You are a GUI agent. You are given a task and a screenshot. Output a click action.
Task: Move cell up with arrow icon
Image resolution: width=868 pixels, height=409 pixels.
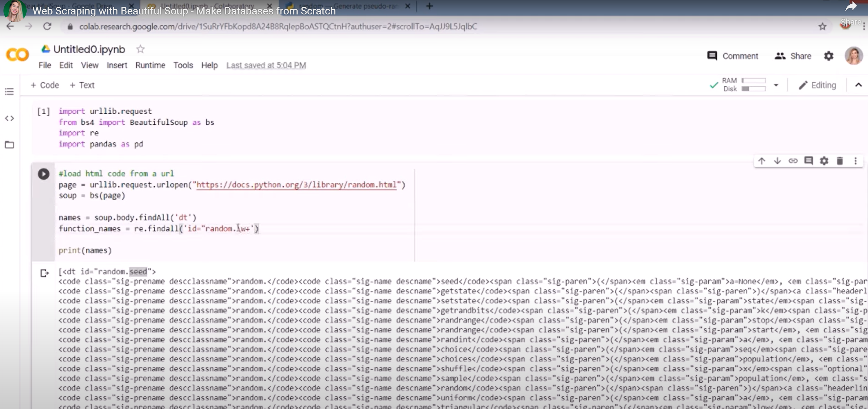[x=762, y=161]
